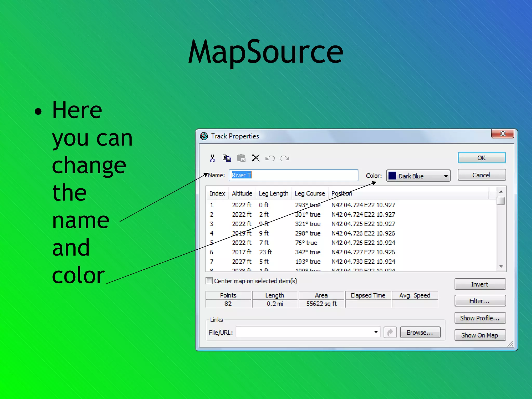This screenshot has height=399, width=532.
Task: Click the Dark Blue color swatch
Action: click(x=392, y=176)
